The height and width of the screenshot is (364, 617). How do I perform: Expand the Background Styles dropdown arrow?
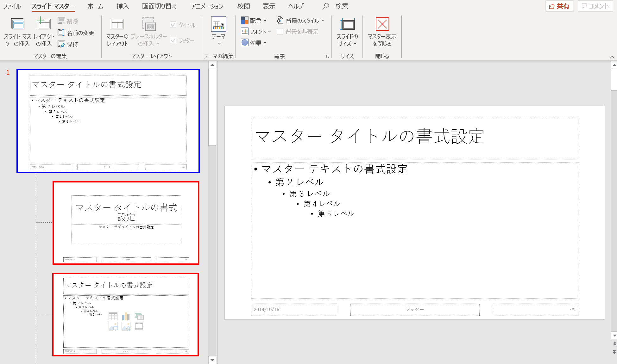coord(323,21)
